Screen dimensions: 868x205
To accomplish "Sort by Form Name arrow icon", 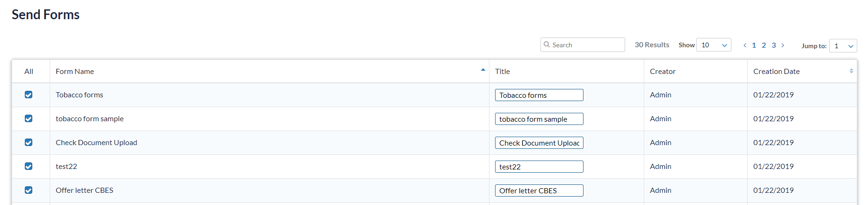I will click(x=483, y=70).
